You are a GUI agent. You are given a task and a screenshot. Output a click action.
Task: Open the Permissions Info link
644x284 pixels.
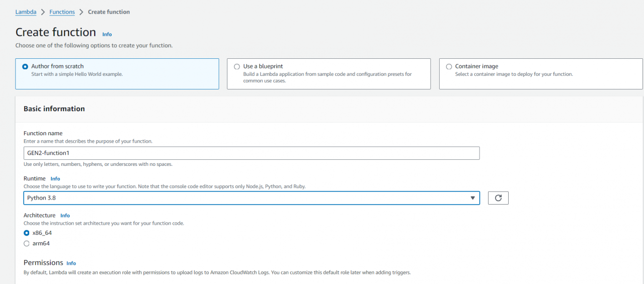(x=71, y=263)
